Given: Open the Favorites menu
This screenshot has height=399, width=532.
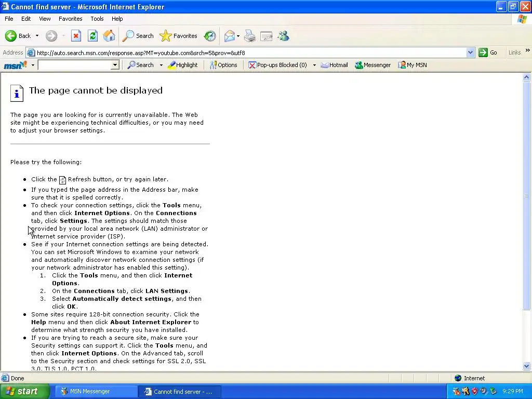Looking at the screenshot, I should pyautogui.click(x=70, y=19).
